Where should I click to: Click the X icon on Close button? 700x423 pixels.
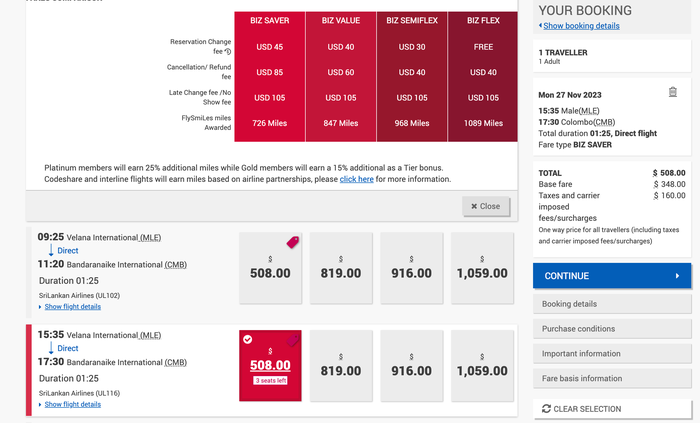[x=474, y=206]
